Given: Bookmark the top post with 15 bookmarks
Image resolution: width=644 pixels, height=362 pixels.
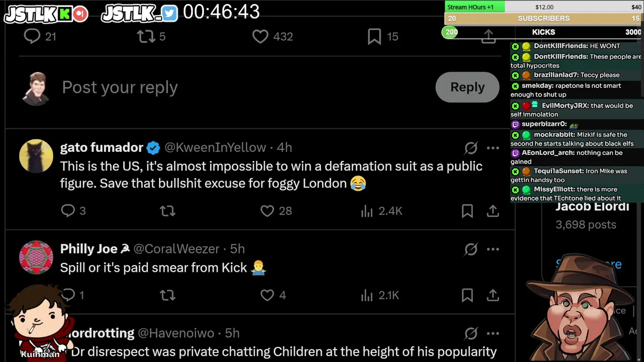Looking at the screenshot, I should point(374,36).
